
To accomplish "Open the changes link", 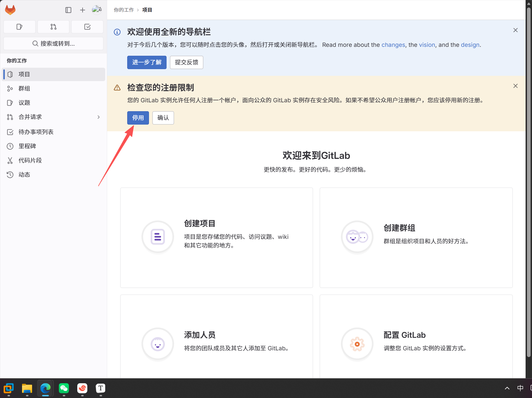I will (393, 45).
